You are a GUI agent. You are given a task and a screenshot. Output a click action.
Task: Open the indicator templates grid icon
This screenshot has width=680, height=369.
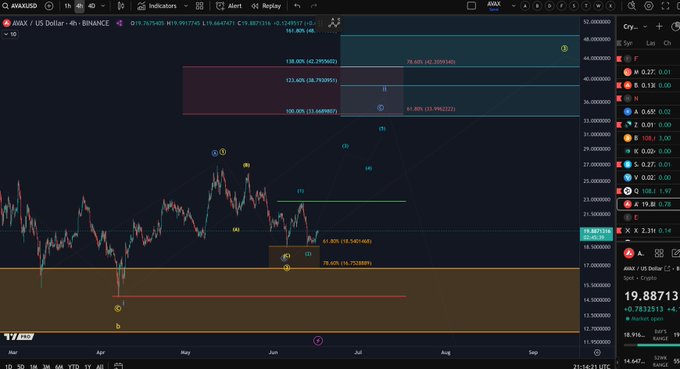[199, 6]
